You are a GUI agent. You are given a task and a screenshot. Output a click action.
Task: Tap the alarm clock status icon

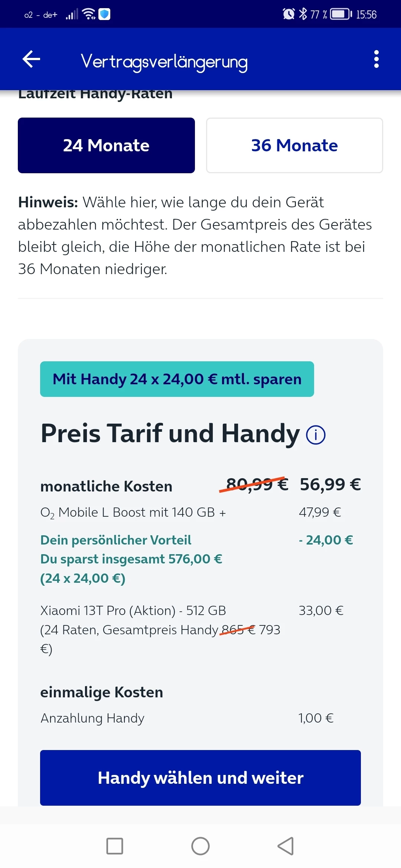288,14
